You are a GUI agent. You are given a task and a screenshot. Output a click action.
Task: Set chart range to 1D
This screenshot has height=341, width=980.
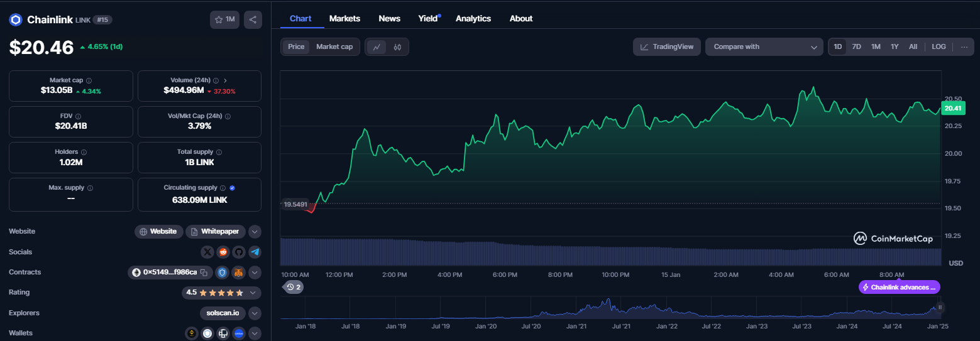click(x=838, y=46)
